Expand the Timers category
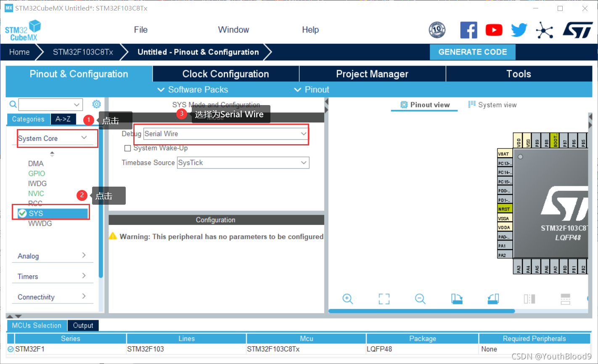Viewport: 598px width, 364px height. (53, 276)
